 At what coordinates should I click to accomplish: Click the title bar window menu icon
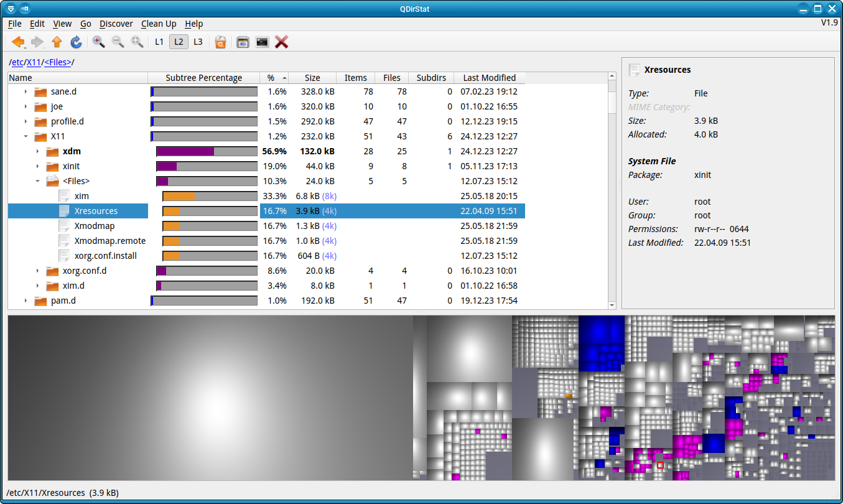pyautogui.click(x=11, y=9)
